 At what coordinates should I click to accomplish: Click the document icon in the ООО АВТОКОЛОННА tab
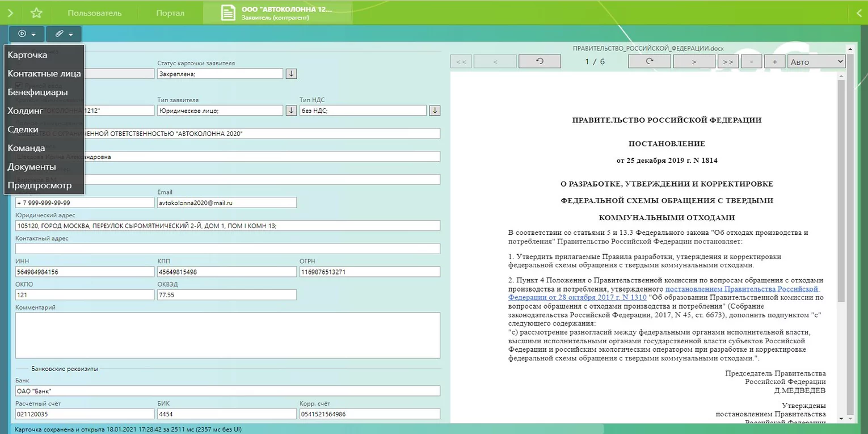(x=228, y=13)
